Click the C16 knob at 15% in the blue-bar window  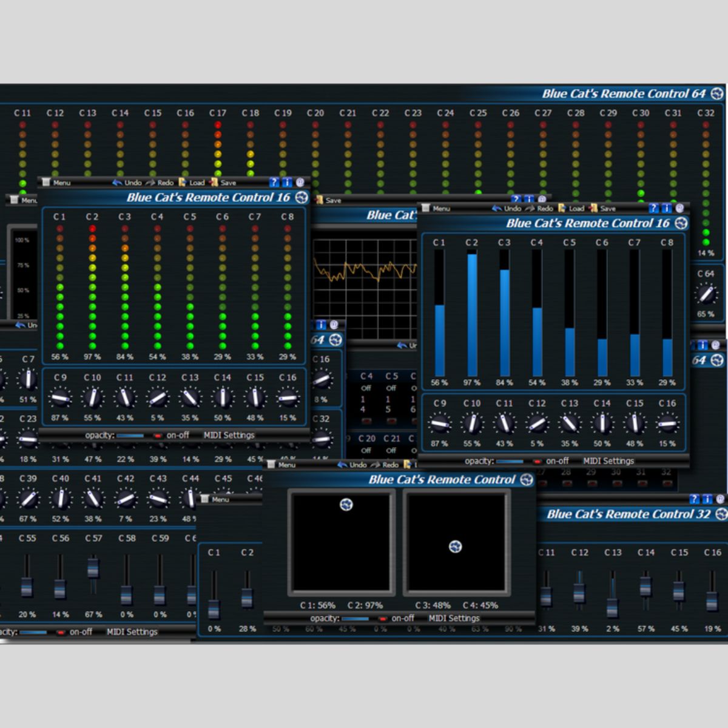(x=667, y=423)
